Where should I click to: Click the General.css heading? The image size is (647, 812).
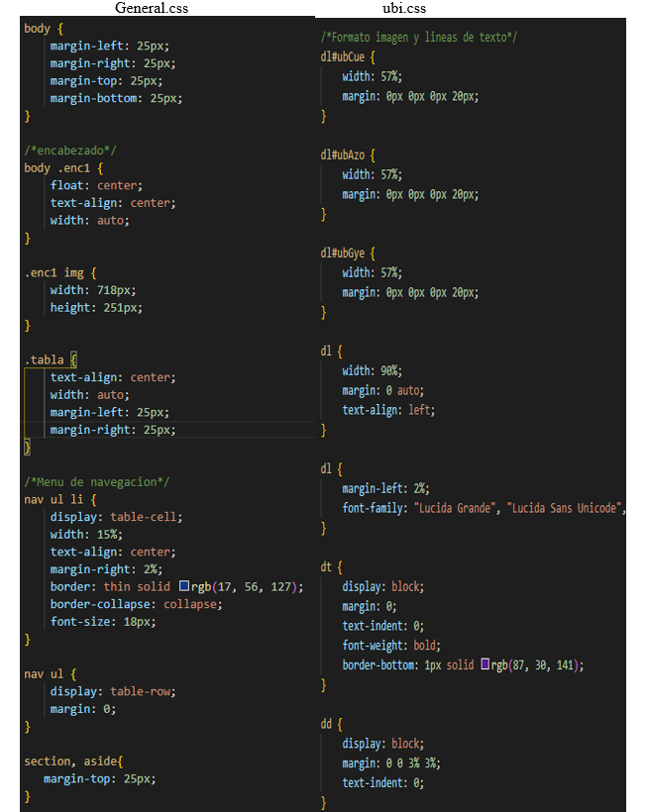152,8
